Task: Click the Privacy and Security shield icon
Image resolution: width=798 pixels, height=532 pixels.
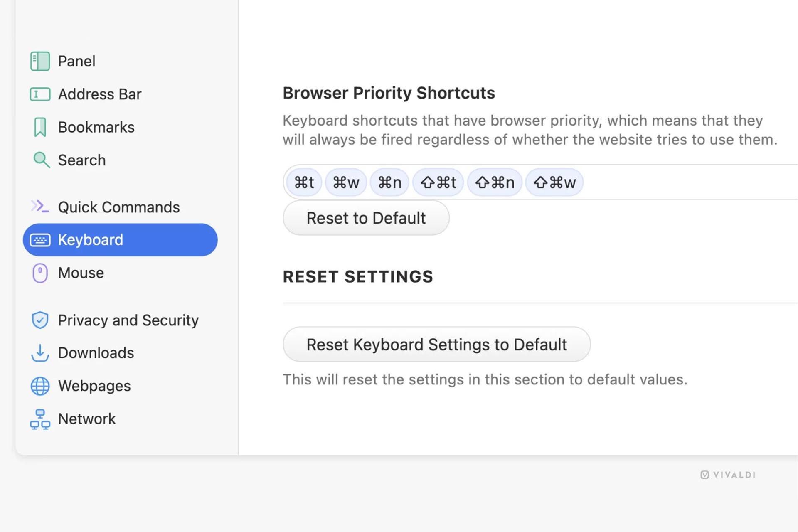Action: 40,320
